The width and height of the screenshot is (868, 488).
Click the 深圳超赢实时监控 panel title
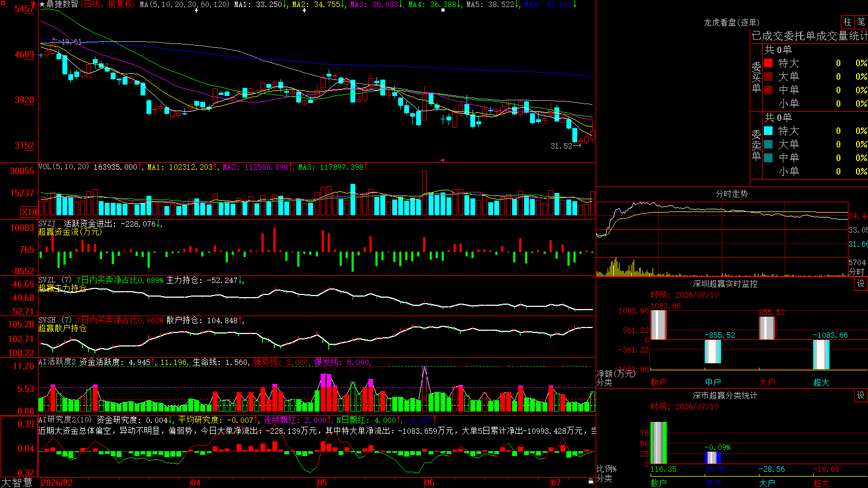(x=725, y=284)
